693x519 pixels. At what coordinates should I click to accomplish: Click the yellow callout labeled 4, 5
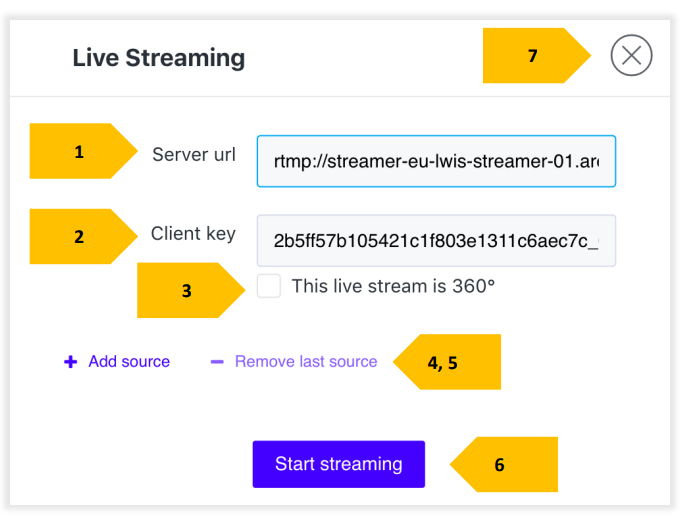coord(447,362)
